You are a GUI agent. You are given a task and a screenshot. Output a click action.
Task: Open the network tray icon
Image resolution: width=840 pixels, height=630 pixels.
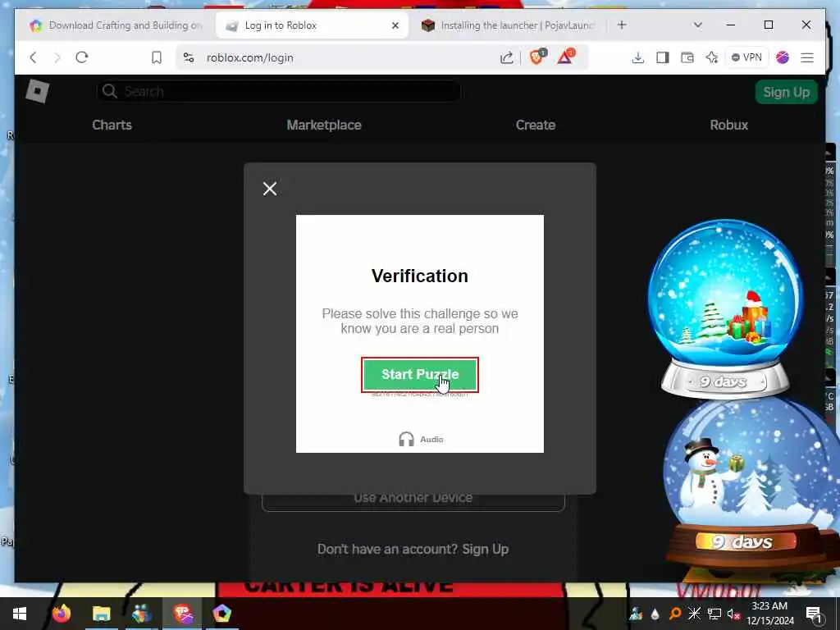714,614
